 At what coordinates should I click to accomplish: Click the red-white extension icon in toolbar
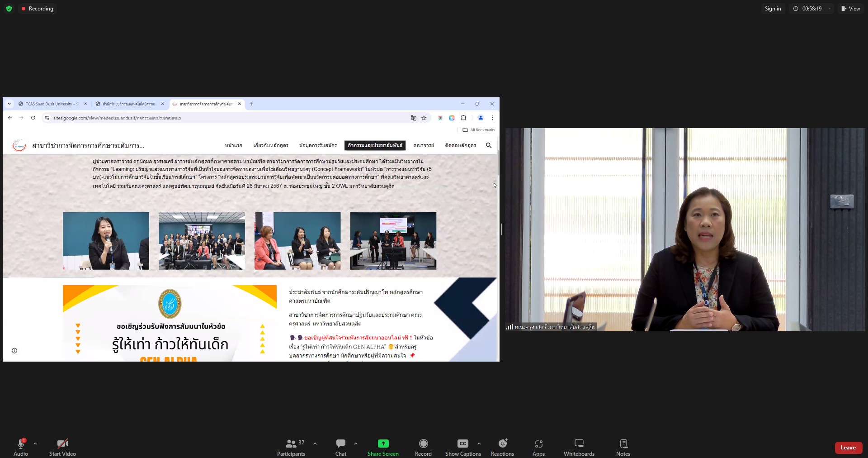point(440,118)
